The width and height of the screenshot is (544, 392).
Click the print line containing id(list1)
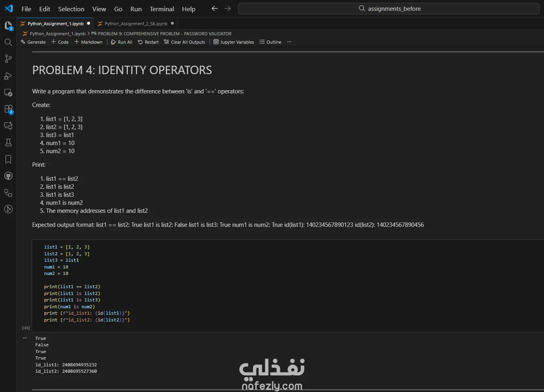[87, 313]
